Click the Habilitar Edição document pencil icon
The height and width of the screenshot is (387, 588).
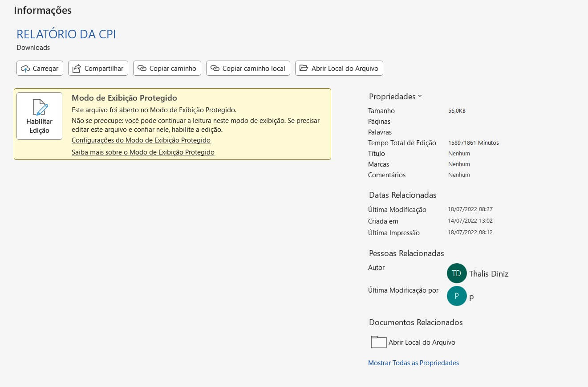pyautogui.click(x=40, y=108)
